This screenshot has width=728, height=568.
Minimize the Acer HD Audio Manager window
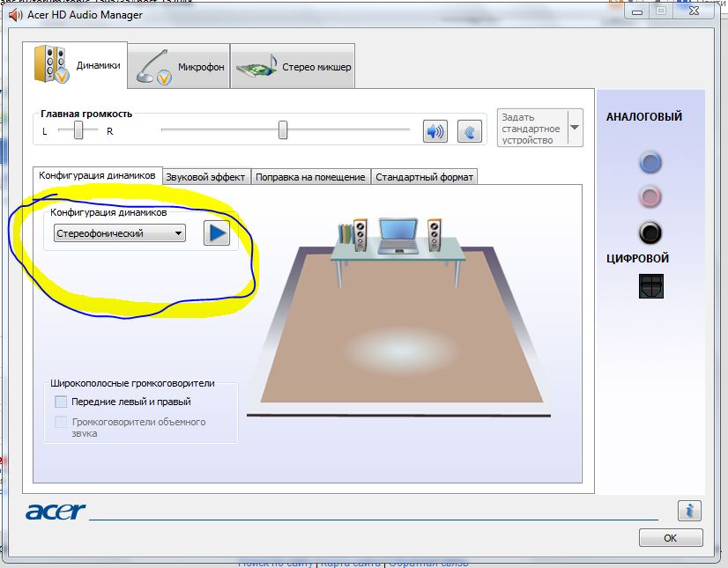pyautogui.click(x=637, y=11)
